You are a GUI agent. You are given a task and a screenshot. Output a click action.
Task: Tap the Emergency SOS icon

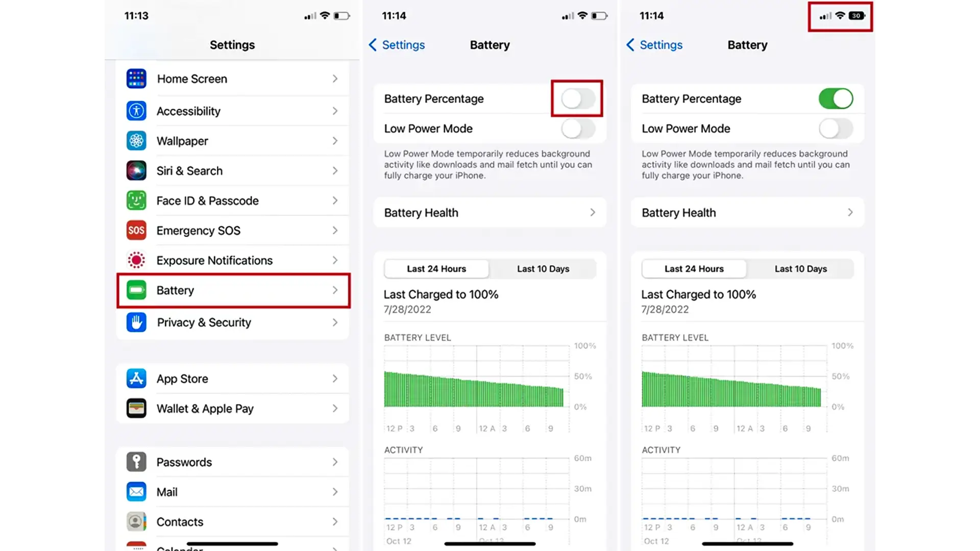[x=135, y=230]
